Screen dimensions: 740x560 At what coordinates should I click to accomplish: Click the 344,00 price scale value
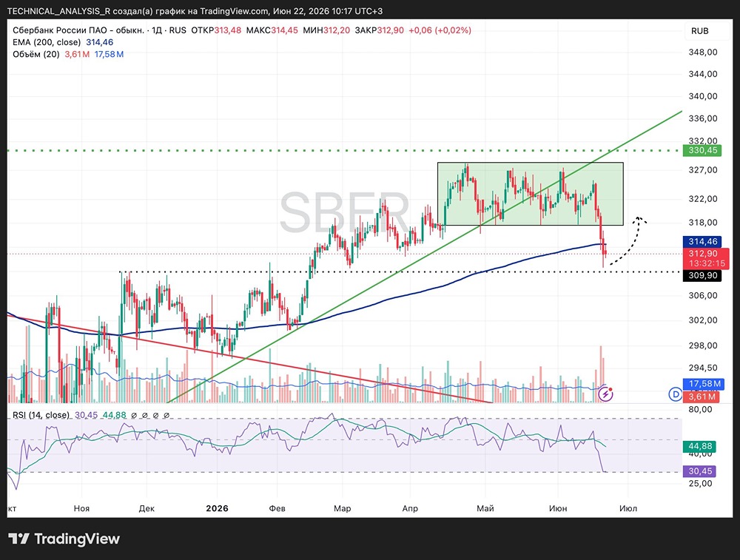click(703, 74)
